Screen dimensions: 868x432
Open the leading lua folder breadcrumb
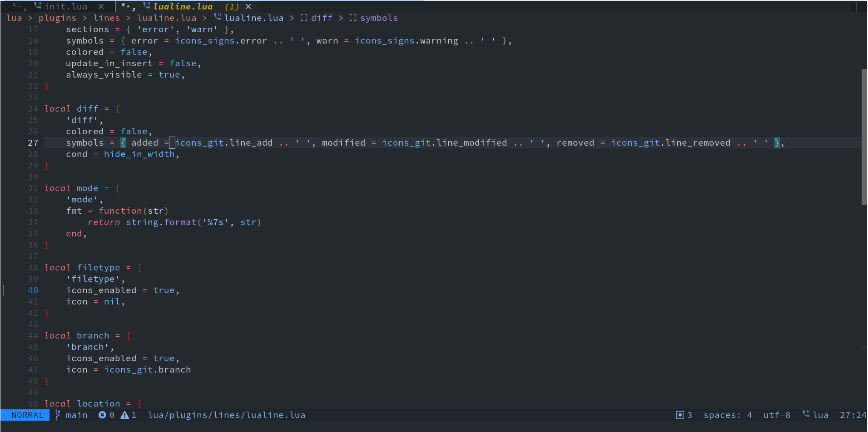click(14, 18)
